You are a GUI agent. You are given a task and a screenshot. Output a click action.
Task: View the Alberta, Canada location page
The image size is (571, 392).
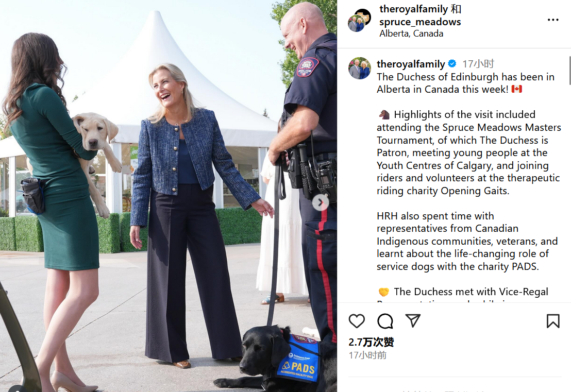click(411, 34)
